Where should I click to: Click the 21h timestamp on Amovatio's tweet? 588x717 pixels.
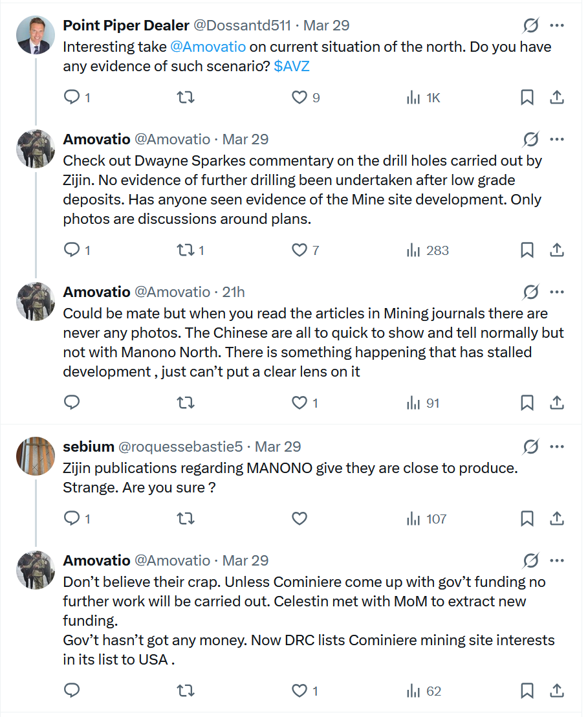point(234,292)
